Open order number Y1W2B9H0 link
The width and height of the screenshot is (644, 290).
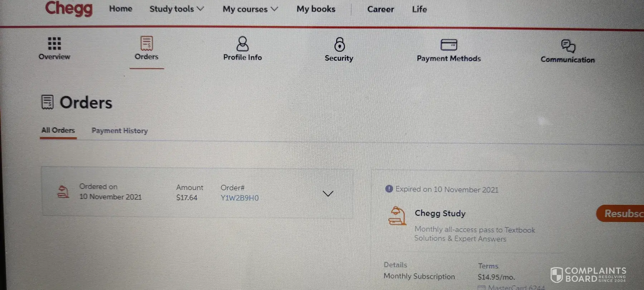coord(239,198)
